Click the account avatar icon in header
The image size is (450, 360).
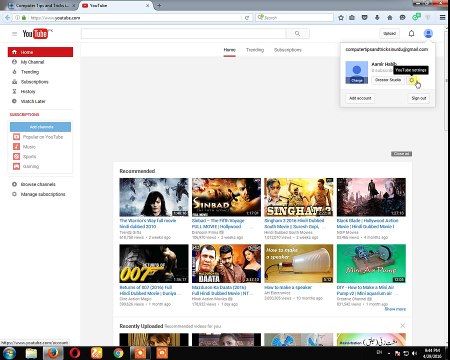point(428,33)
